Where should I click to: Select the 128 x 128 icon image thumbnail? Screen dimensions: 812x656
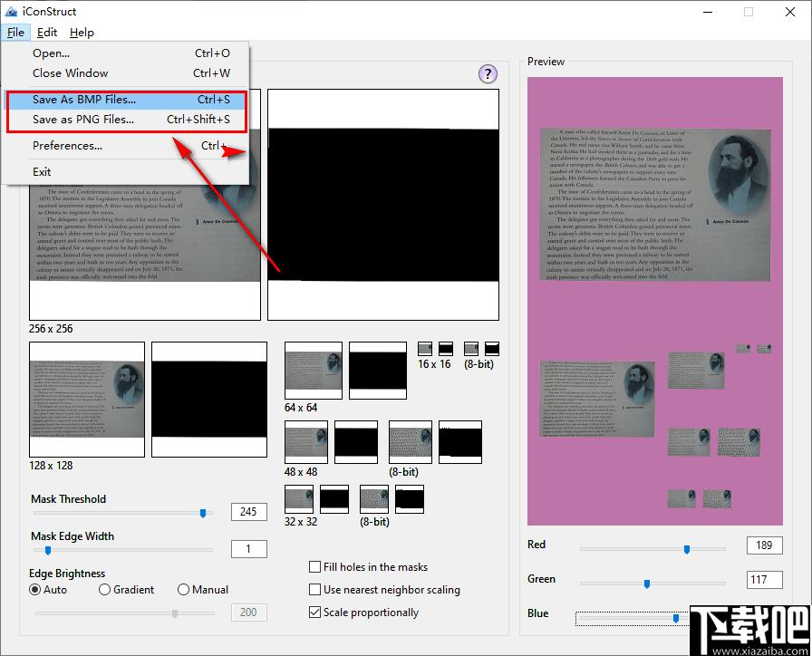click(x=87, y=400)
